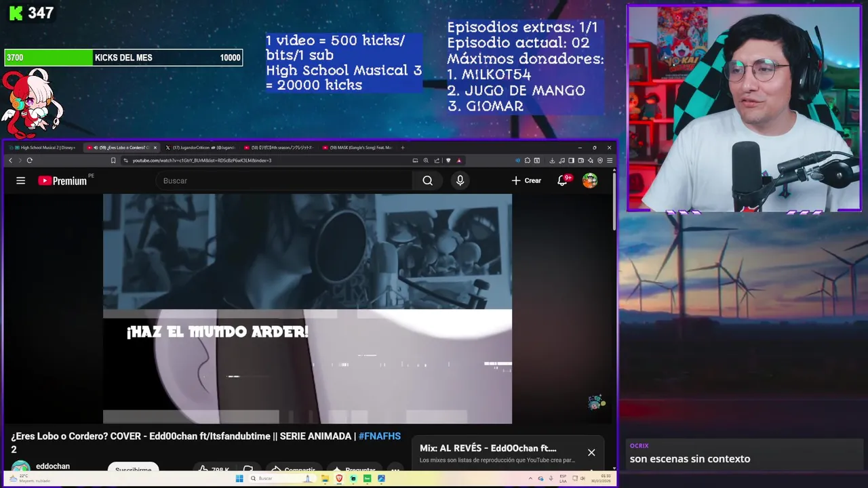
Task: Open browser extensions puzzle icon
Action: click(x=528, y=160)
